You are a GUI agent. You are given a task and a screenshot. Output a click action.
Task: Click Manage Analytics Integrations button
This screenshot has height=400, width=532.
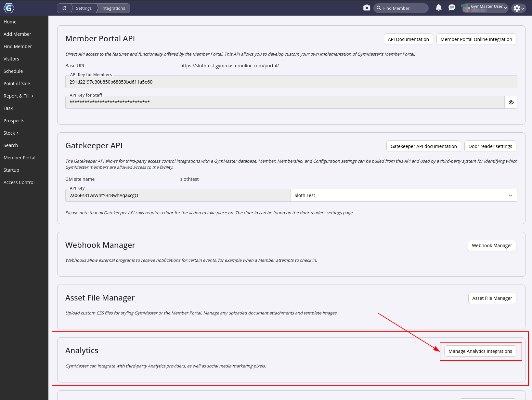coord(480,351)
